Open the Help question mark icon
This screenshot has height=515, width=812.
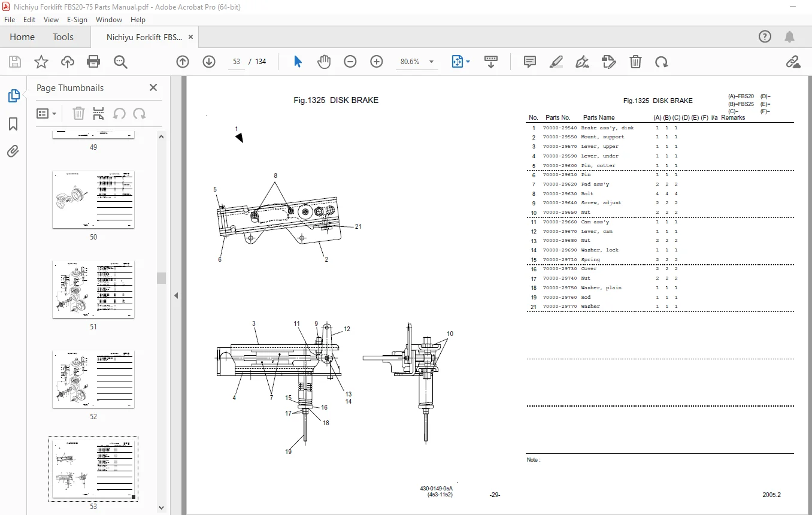[765, 37]
